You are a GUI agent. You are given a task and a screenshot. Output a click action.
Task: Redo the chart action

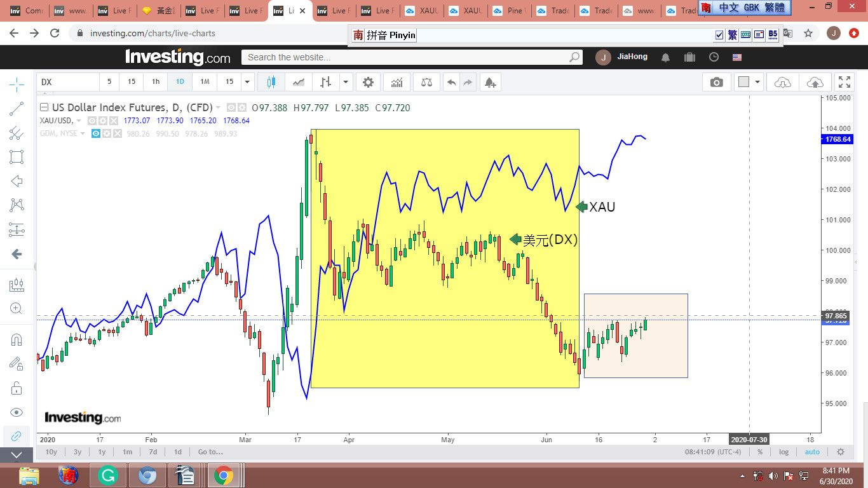click(468, 82)
